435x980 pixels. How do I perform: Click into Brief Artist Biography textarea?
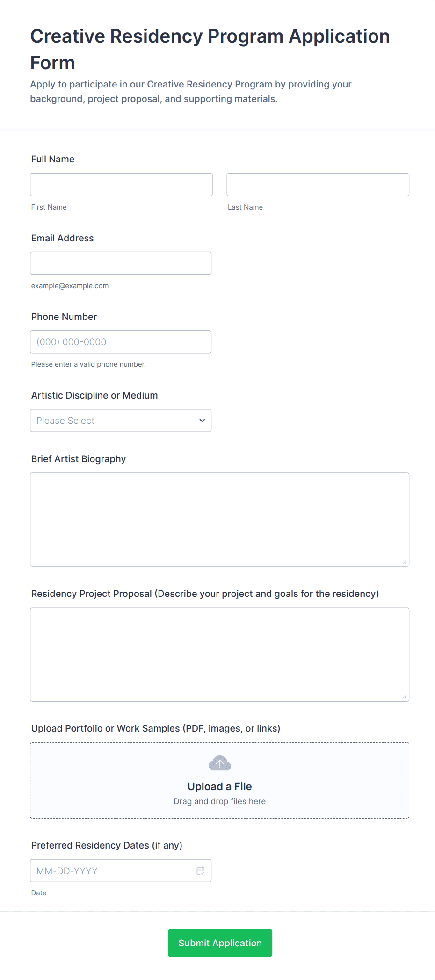click(x=219, y=519)
